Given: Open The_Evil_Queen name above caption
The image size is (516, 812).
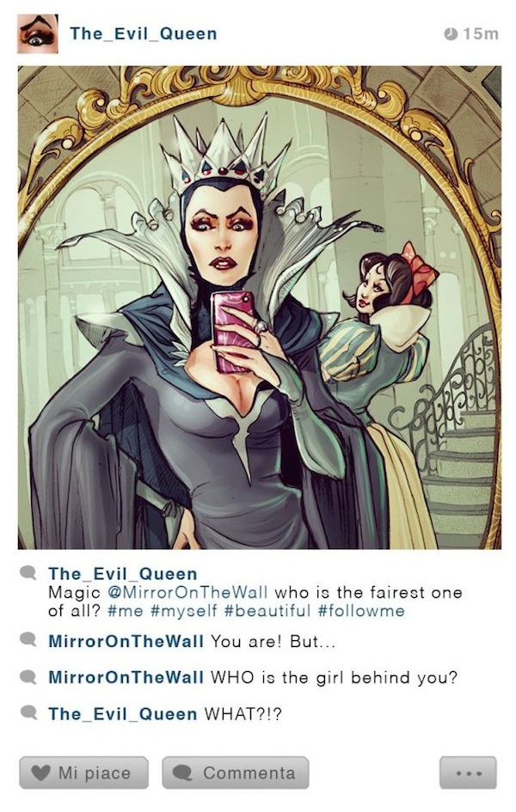Looking at the screenshot, I should click(x=123, y=573).
